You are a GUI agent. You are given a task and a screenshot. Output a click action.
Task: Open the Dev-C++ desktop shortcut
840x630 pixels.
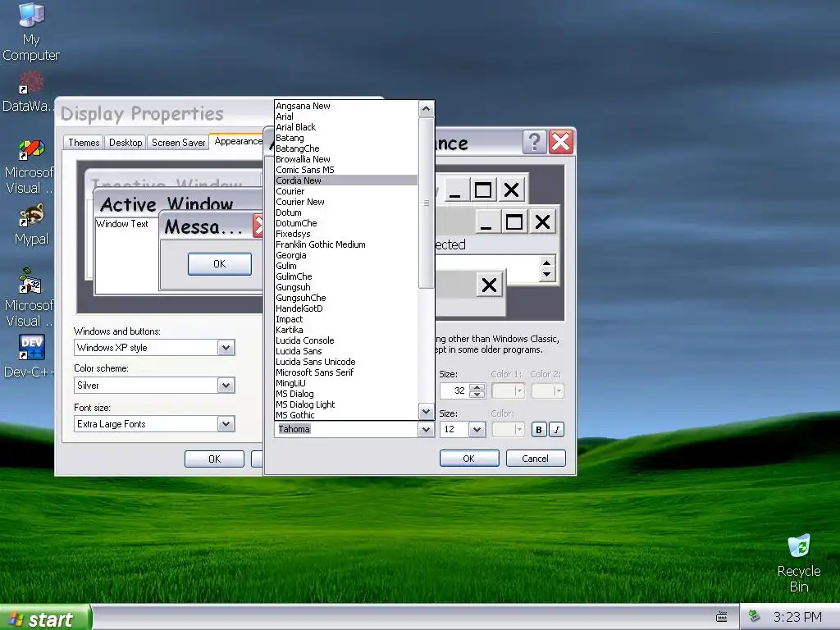click(x=30, y=357)
